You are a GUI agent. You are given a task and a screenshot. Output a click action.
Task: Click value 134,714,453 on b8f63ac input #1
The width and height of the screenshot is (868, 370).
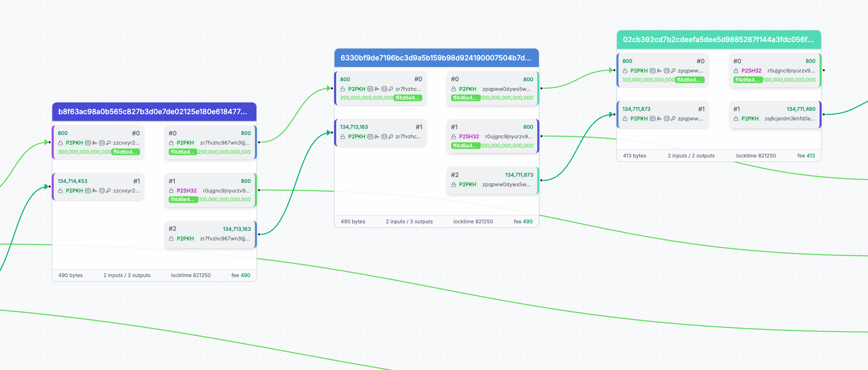[72, 181]
